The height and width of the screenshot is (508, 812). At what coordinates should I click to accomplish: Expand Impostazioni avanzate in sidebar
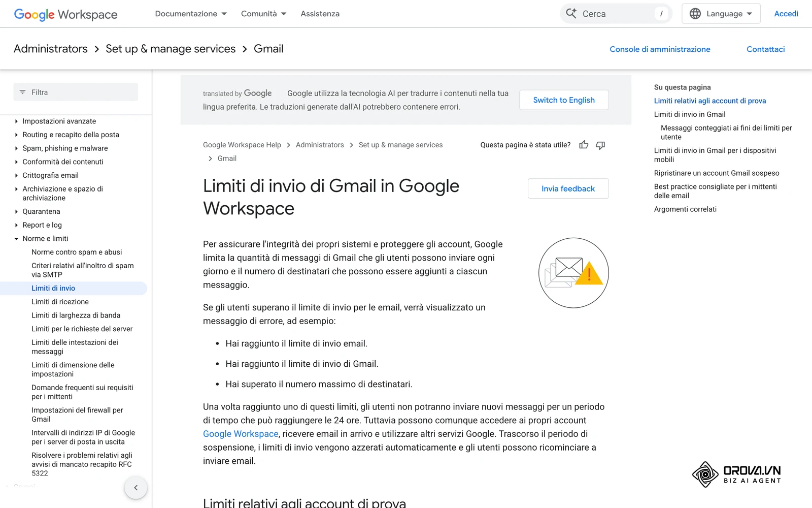[x=16, y=121]
